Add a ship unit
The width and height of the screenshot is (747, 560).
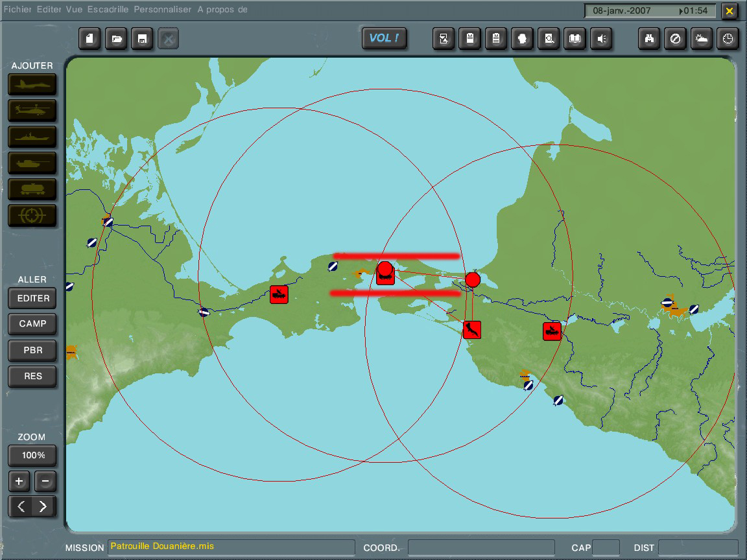32,137
